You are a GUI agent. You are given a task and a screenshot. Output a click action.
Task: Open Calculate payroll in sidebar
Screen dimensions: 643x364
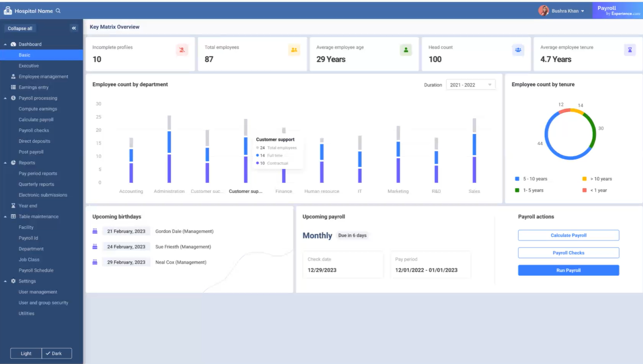(x=36, y=120)
